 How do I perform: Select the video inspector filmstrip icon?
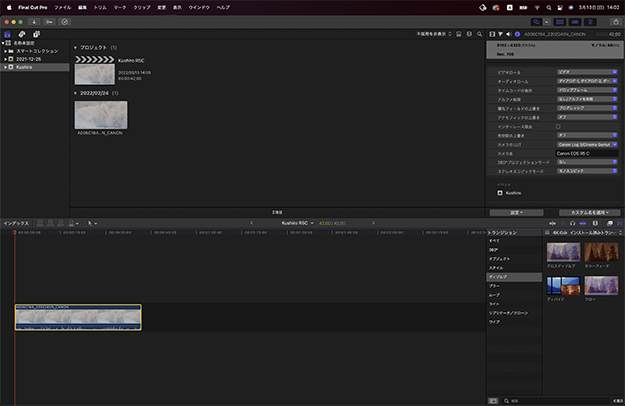pyautogui.click(x=491, y=32)
